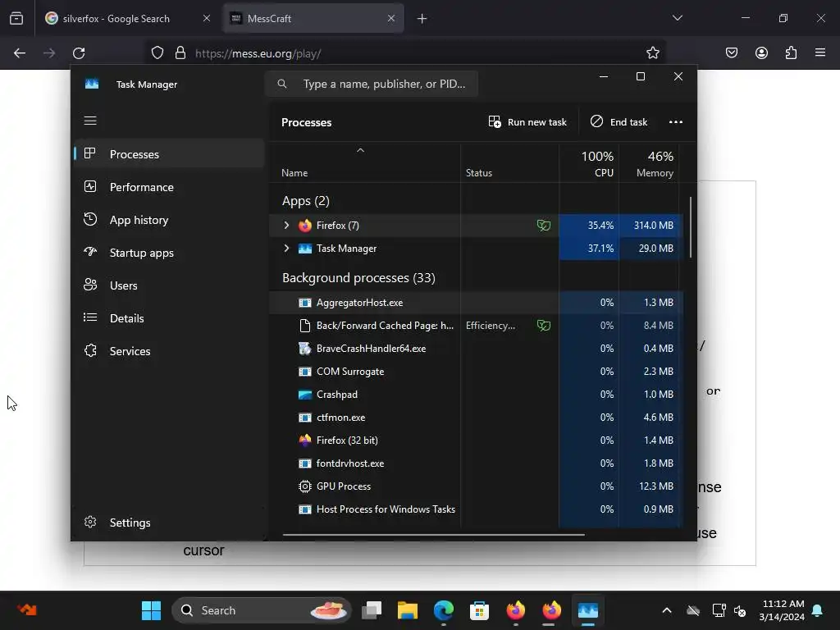Open Task Manager Settings
840x630 pixels.
tap(169, 523)
